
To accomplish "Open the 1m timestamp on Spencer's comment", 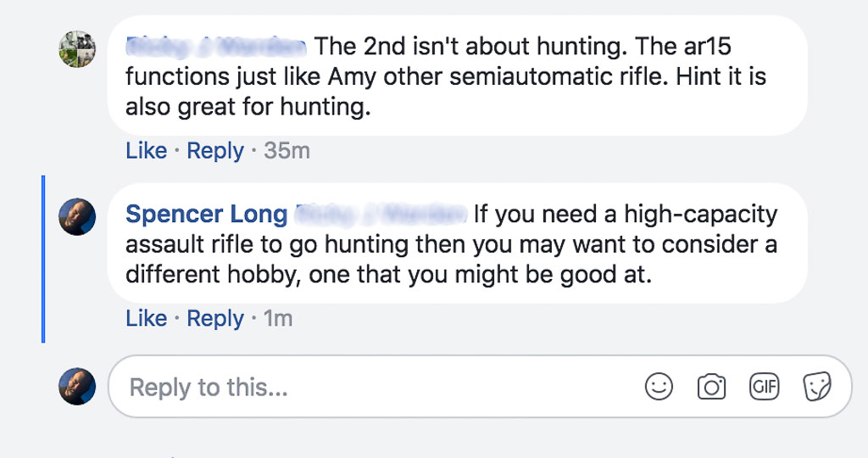I will click(278, 319).
